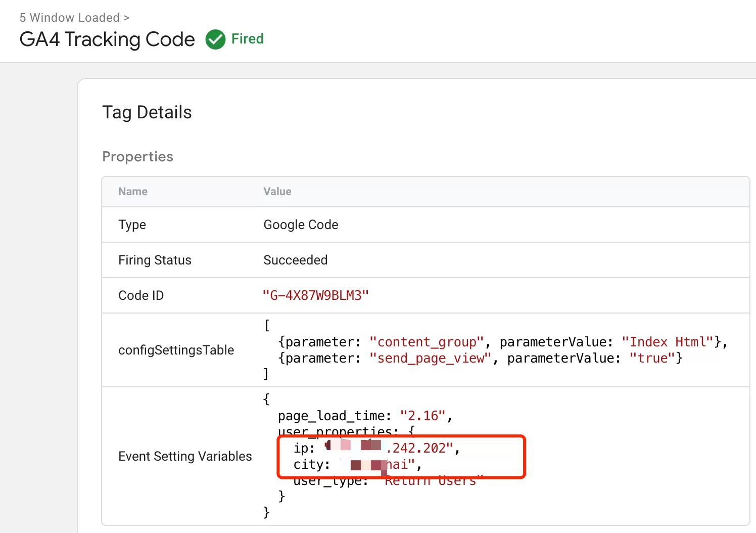Screen dimensions: 756x533
Task: Click the green Fired checkmark icon
Action: click(x=215, y=39)
